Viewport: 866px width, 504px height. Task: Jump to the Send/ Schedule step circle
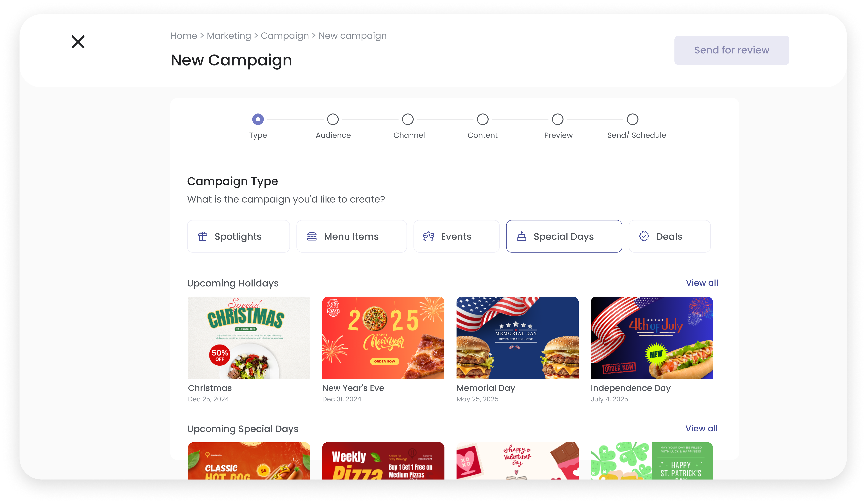click(x=632, y=119)
